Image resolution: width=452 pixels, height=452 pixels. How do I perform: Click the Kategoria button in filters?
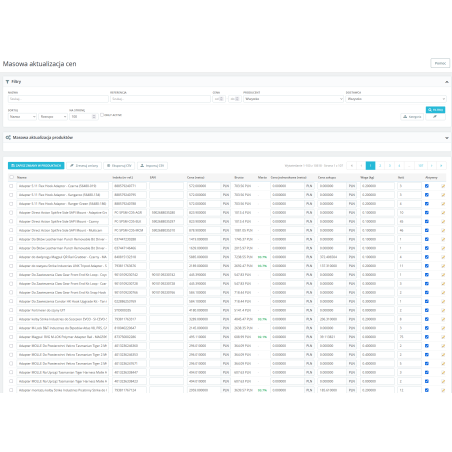[412, 117]
